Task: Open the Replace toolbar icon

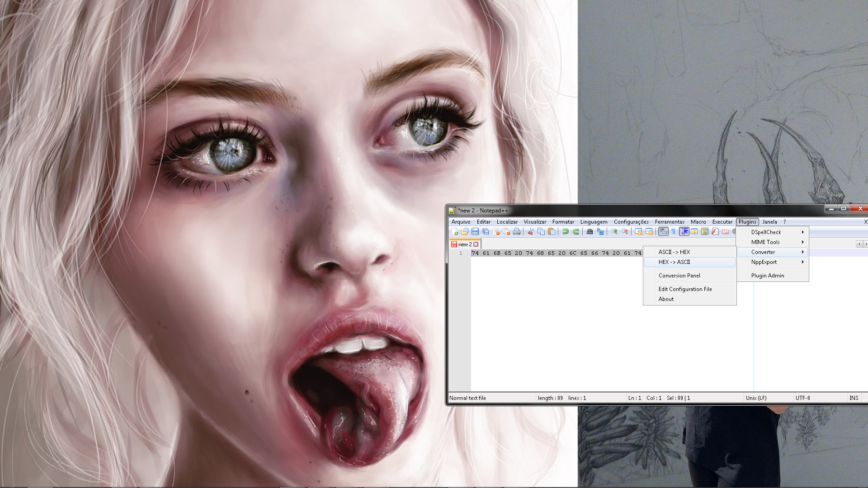Action: (x=600, y=231)
